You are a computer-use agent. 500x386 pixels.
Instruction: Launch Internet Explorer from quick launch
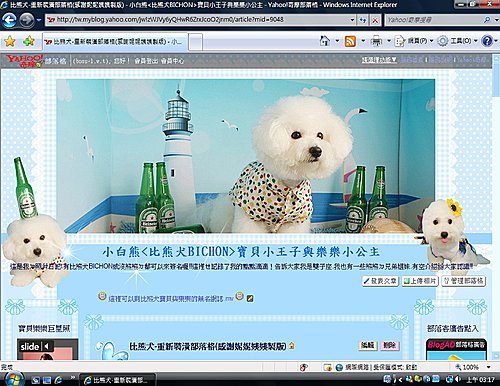coord(58,380)
